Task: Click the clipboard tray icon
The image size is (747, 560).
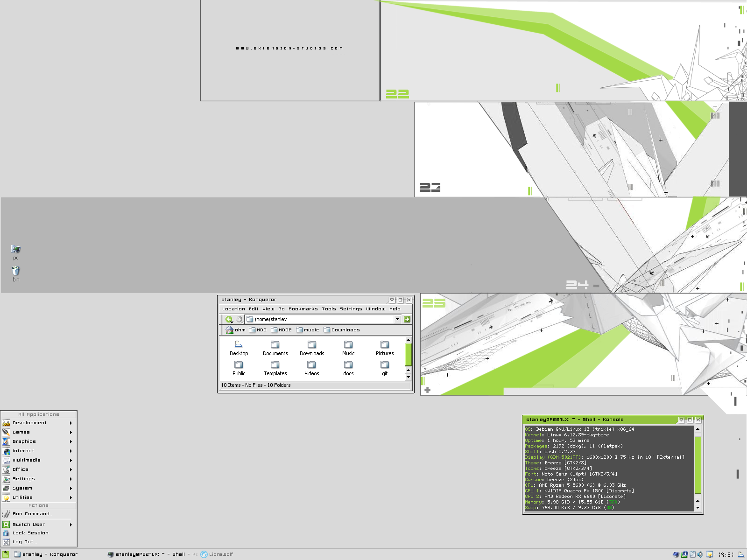Action: 692,554
